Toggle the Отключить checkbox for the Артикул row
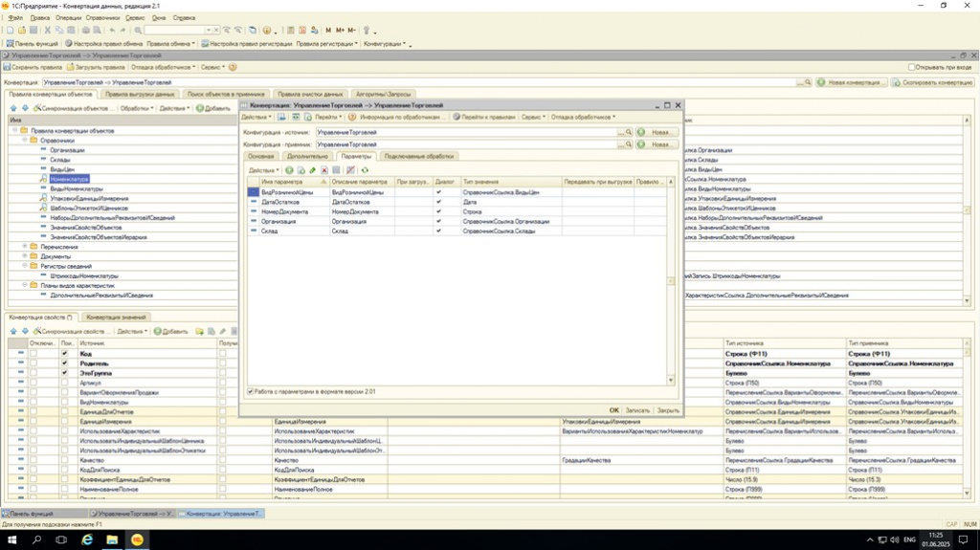This screenshot has height=550, width=980. tap(33, 383)
